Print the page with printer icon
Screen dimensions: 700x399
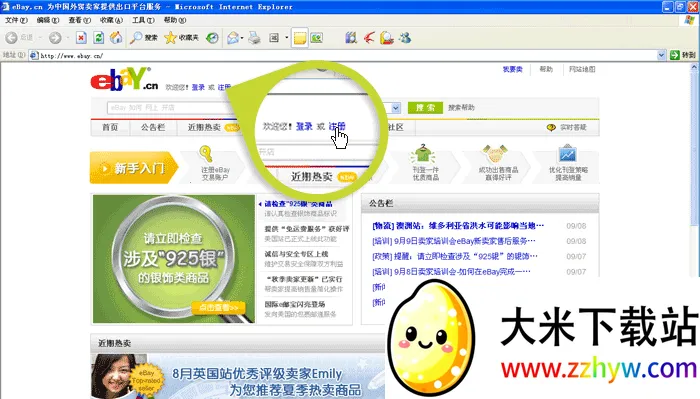pyautogui.click(x=254, y=38)
